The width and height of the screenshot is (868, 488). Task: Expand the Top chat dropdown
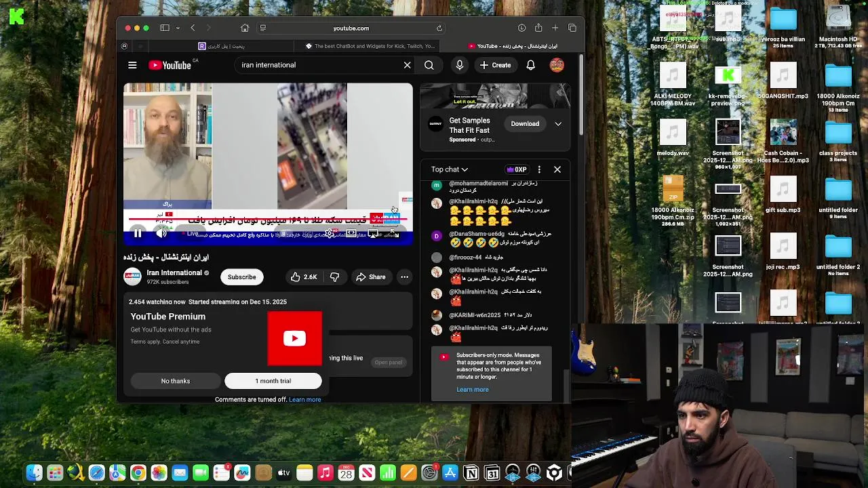pos(450,169)
